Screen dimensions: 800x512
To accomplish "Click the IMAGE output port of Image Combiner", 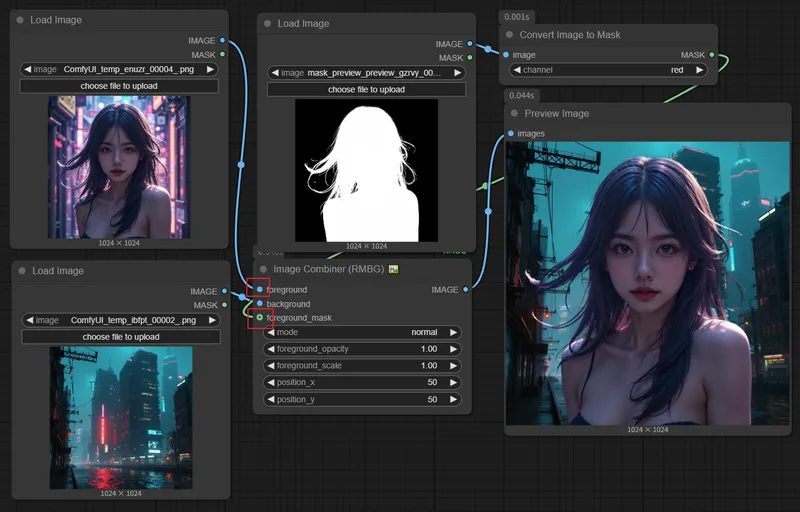I will point(466,290).
